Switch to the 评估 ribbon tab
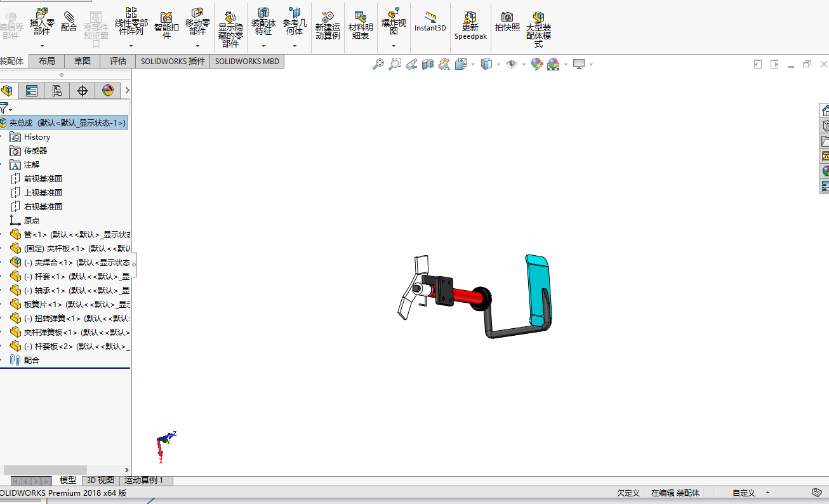The image size is (829, 504). (117, 61)
